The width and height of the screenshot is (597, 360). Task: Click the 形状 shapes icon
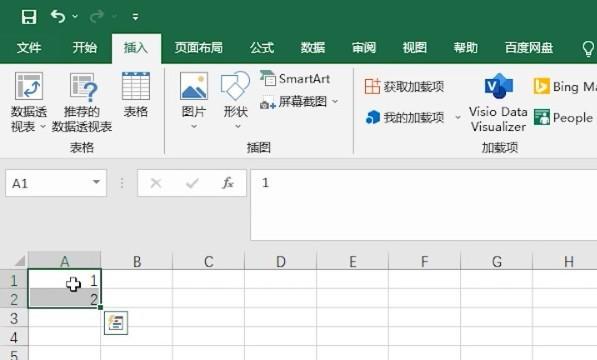pos(235,86)
